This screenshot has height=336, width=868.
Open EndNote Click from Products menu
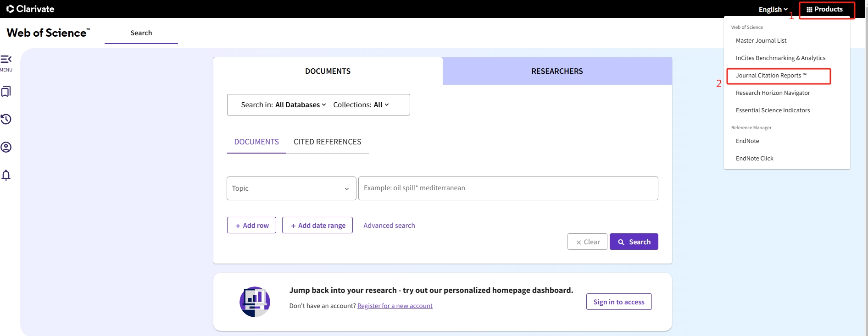755,158
